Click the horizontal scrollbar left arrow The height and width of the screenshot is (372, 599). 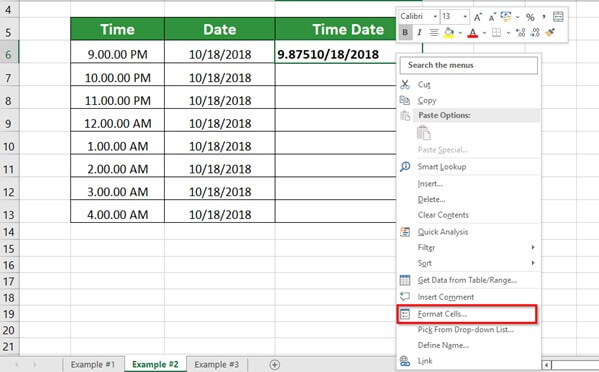pyautogui.click(x=546, y=366)
